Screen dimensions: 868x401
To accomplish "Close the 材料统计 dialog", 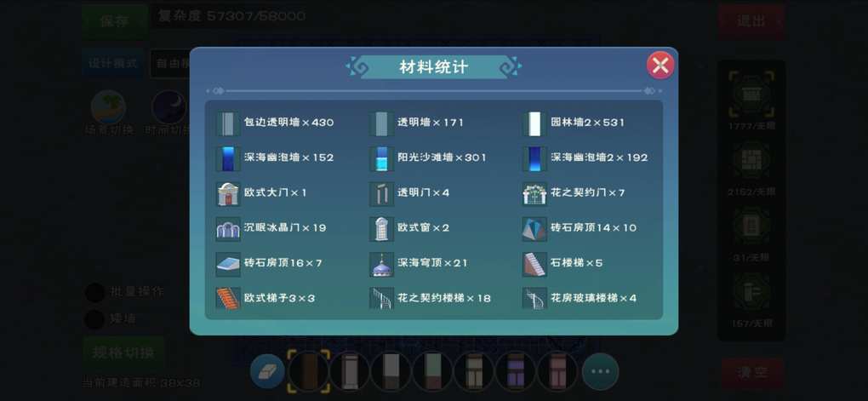I will [660, 66].
